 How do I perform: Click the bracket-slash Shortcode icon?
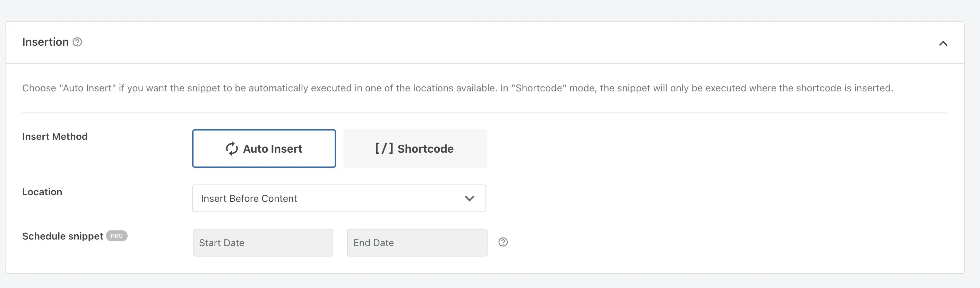tap(384, 148)
